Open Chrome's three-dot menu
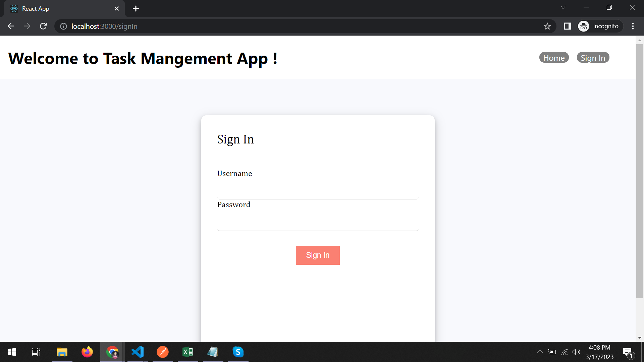Viewport: 644px width, 362px height. point(633,26)
